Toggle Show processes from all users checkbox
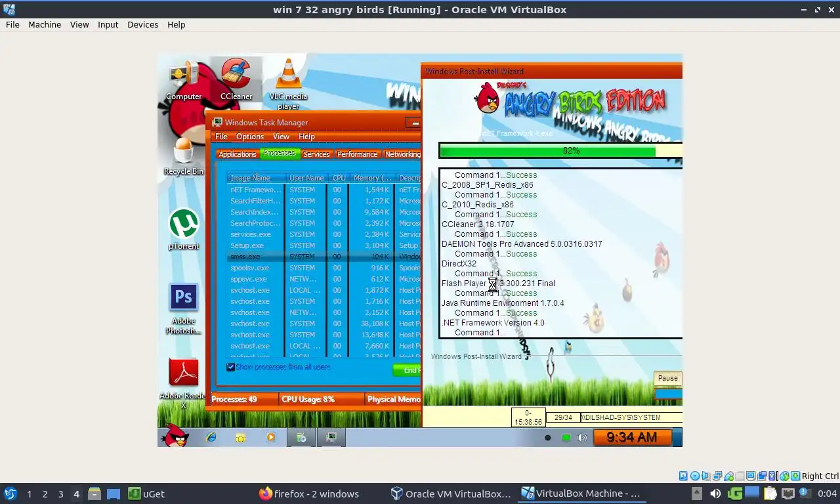The width and height of the screenshot is (840, 504). point(230,367)
